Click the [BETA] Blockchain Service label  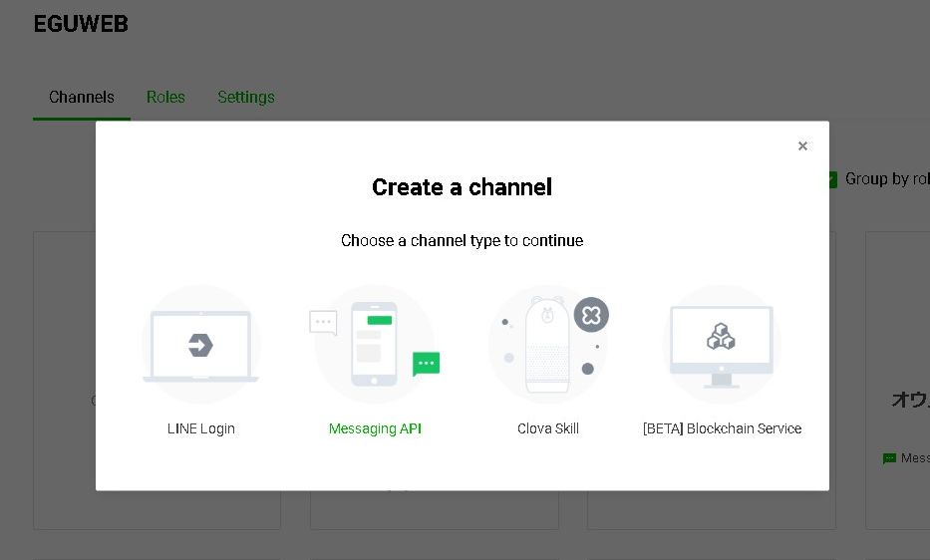(722, 428)
